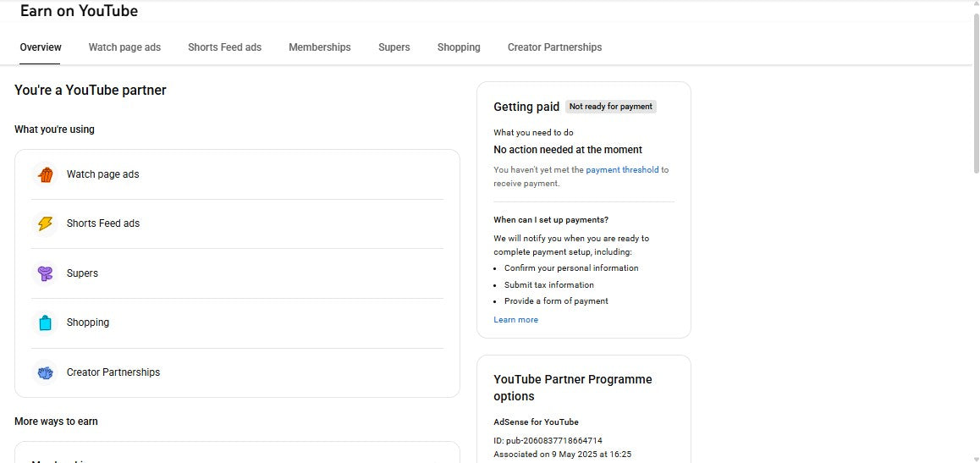Click the AdSense for YouTube label
980x463 pixels.
[x=536, y=422]
